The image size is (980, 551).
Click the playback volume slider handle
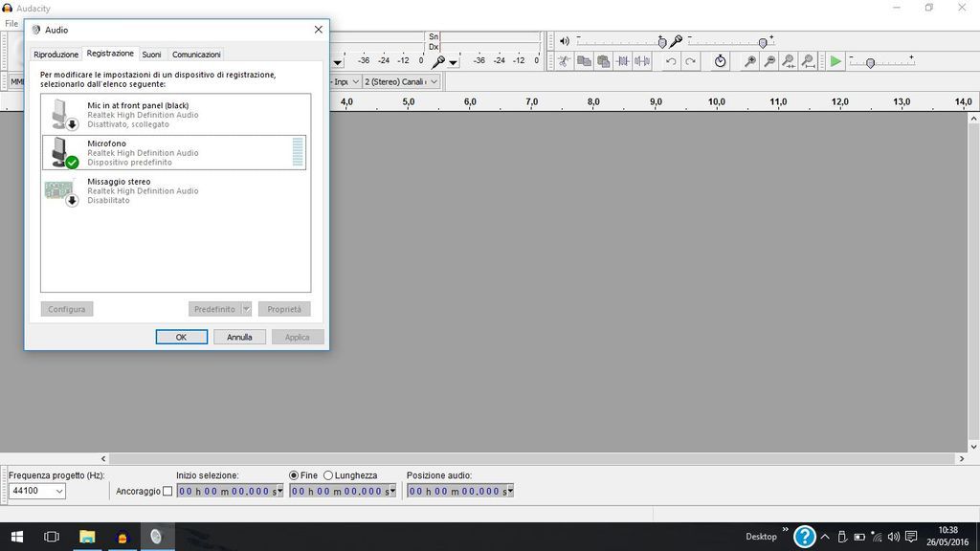662,42
